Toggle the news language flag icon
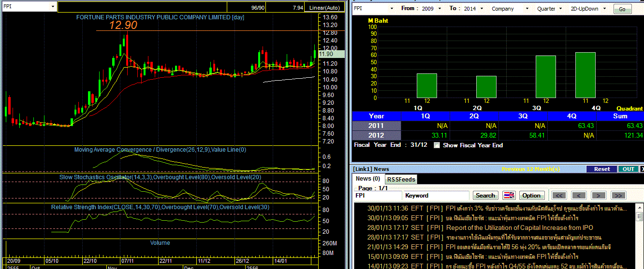644x269 pixels. [509, 195]
